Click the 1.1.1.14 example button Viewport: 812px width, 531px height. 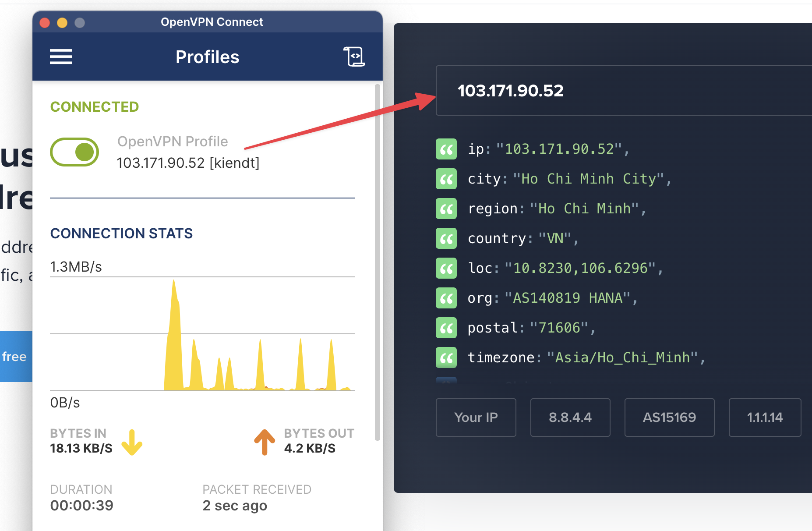pos(765,418)
